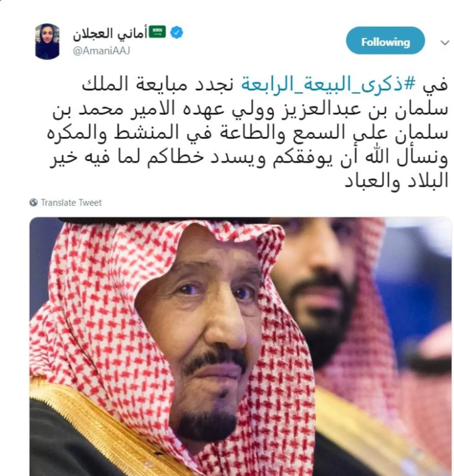Open the attached tweet photo

[241, 346]
